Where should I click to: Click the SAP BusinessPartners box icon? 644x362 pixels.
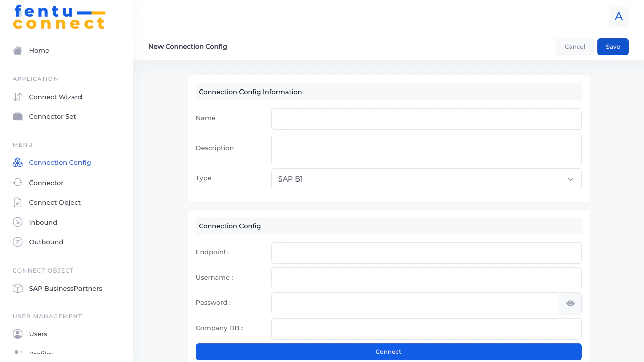pyautogui.click(x=18, y=288)
